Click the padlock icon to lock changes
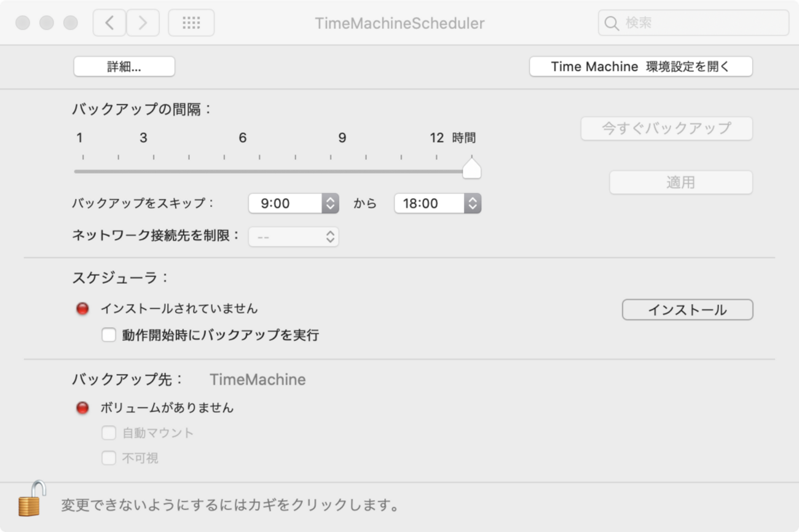Screen dimensions: 799x532 coord(32,498)
